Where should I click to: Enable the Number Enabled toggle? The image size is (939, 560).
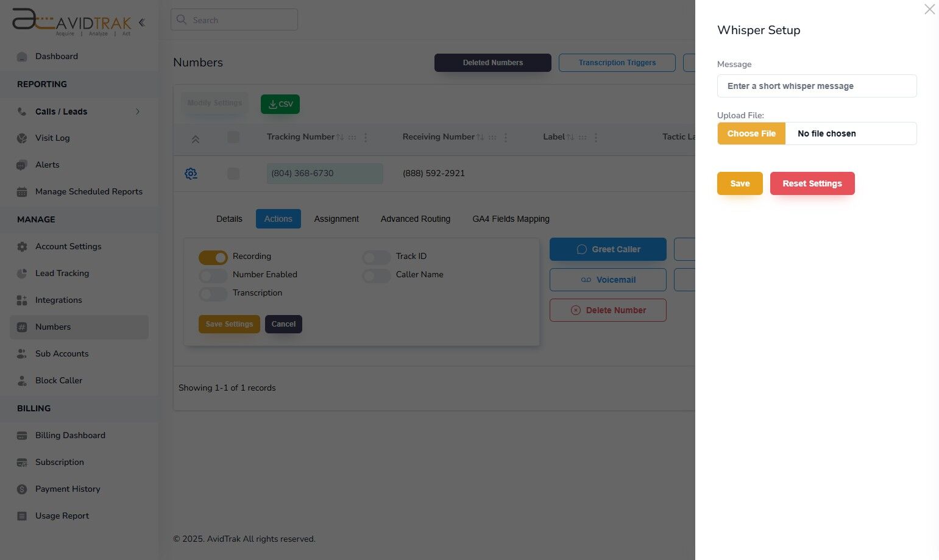coord(212,275)
